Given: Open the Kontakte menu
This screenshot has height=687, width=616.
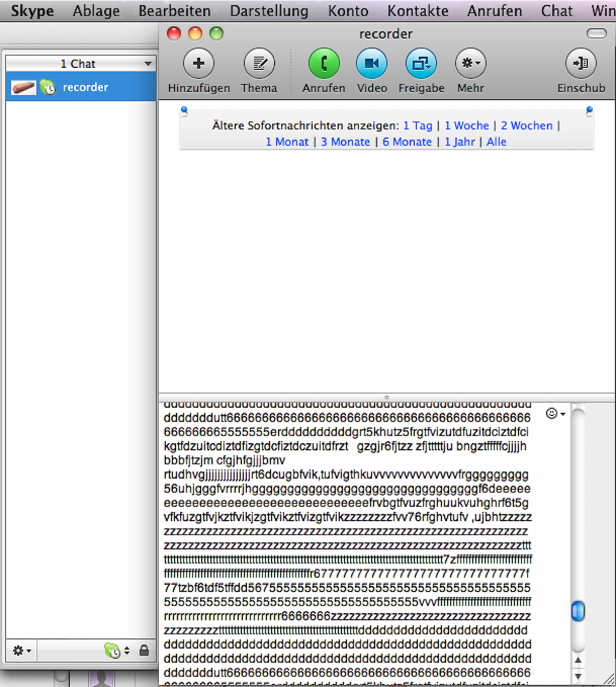Looking at the screenshot, I should pyautogui.click(x=418, y=11).
